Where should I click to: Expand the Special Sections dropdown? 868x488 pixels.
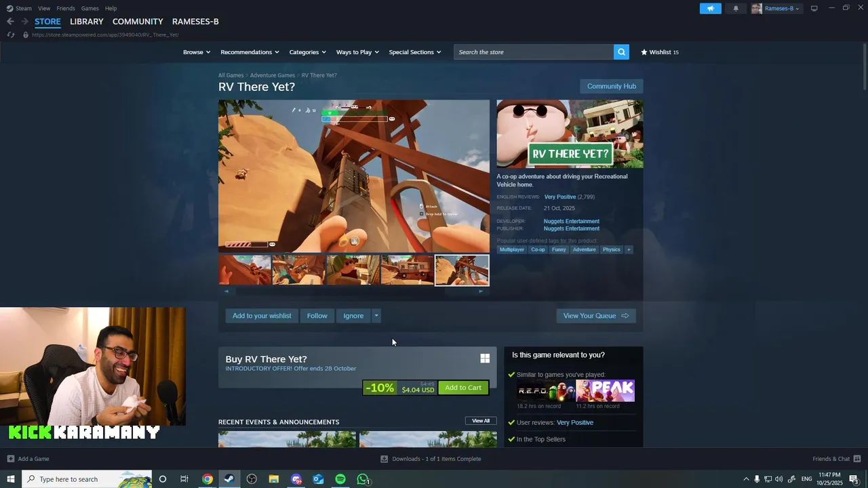[415, 52]
